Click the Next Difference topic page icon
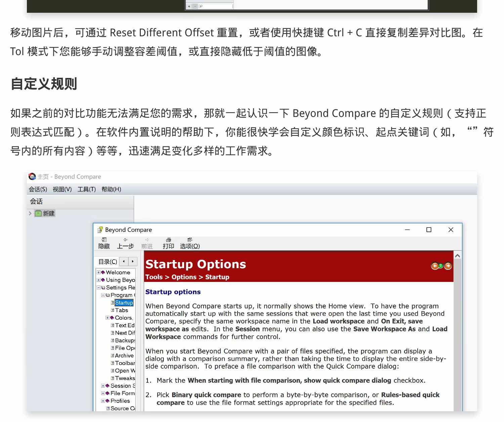The height and width of the screenshot is (422, 504). (113, 333)
